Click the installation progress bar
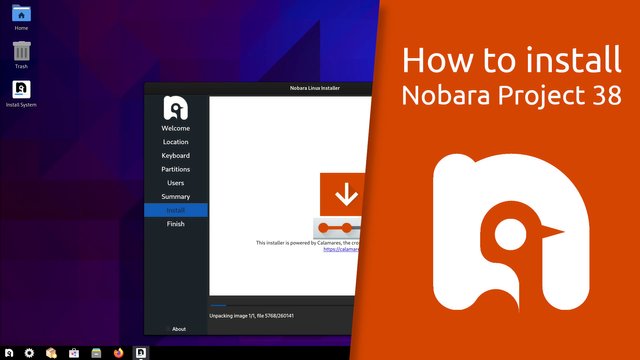 click(x=282, y=305)
